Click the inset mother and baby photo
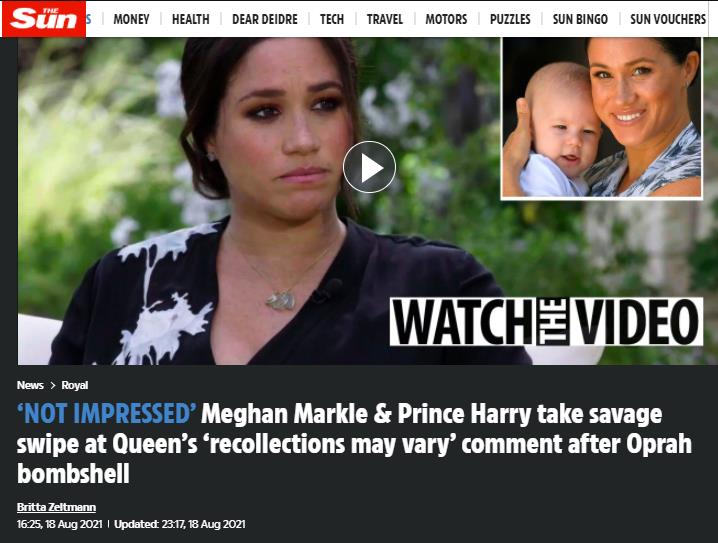This screenshot has height=543, width=718. coord(602,118)
